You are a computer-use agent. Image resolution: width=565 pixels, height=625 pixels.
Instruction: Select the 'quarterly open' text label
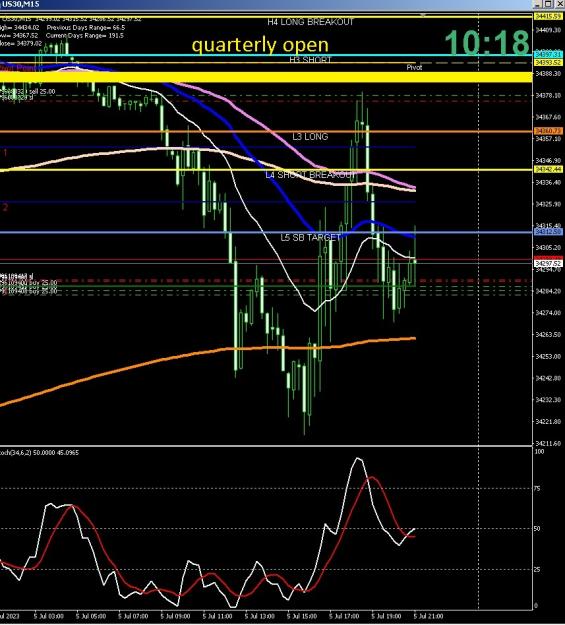[260, 45]
